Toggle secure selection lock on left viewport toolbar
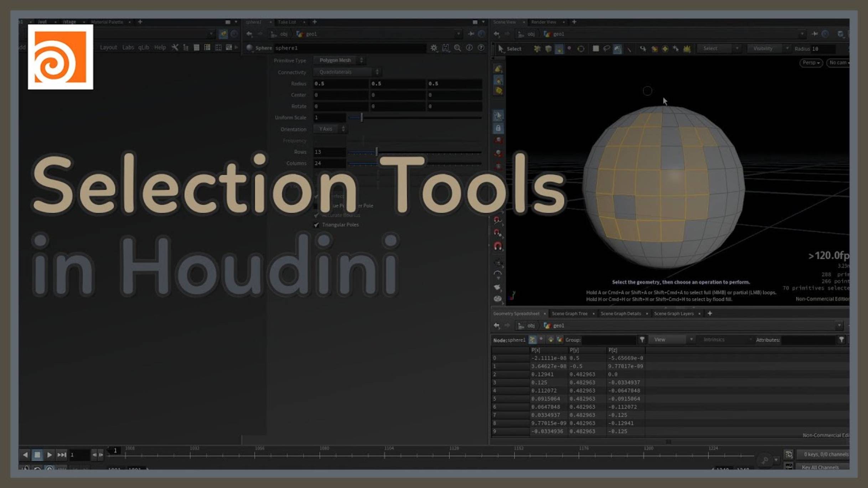The image size is (868, 488). click(498, 128)
